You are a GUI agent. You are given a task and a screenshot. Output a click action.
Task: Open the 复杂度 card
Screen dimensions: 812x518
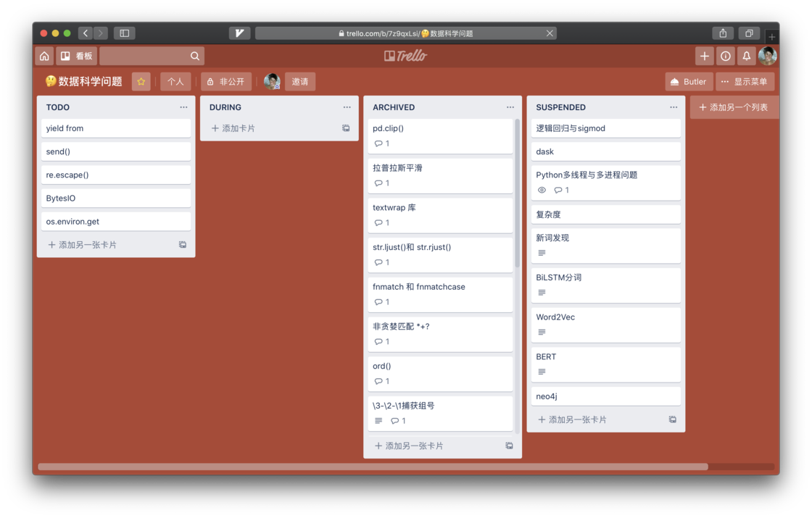coord(605,214)
